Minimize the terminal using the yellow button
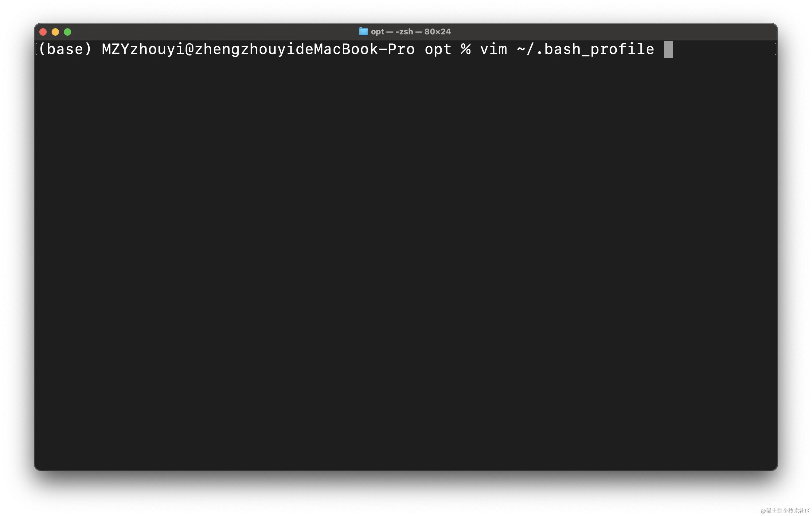Screen dimensions: 812x516 coord(55,32)
